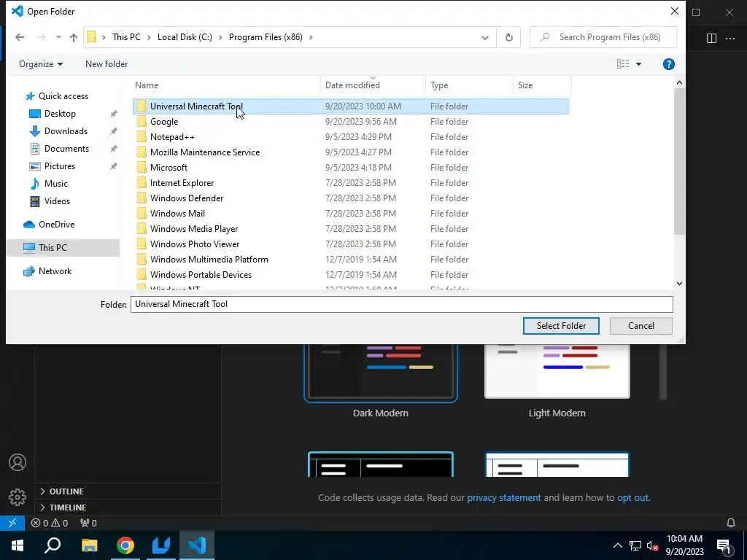Expand the OUTLINE section
The image size is (747, 560).
(x=128, y=491)
